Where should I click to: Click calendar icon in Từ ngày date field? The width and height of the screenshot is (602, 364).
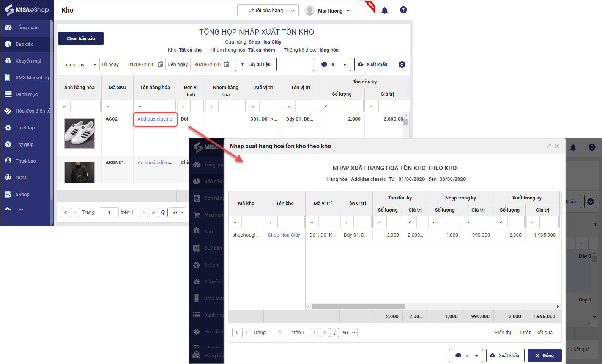tap(161, 64)
